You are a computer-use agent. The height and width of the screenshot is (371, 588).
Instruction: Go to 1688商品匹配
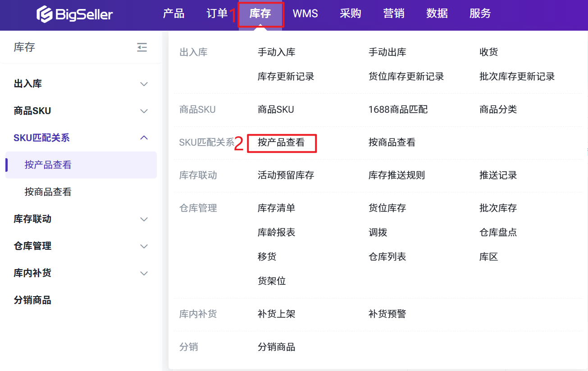point(398,110)
